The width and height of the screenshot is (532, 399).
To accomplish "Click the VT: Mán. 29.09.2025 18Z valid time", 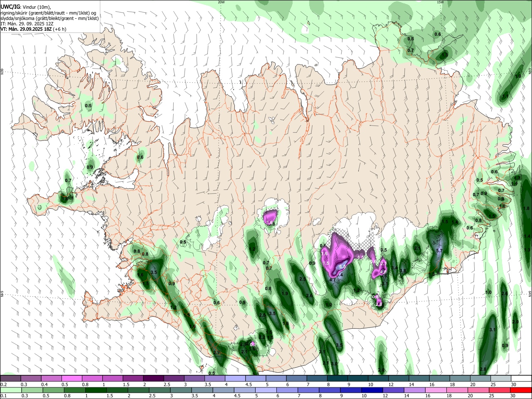I will [25, 29].
